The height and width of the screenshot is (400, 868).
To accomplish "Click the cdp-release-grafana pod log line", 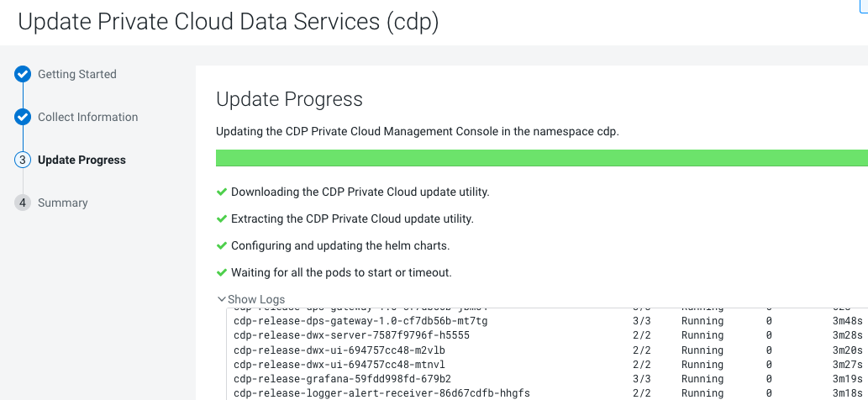I will 342,379.
